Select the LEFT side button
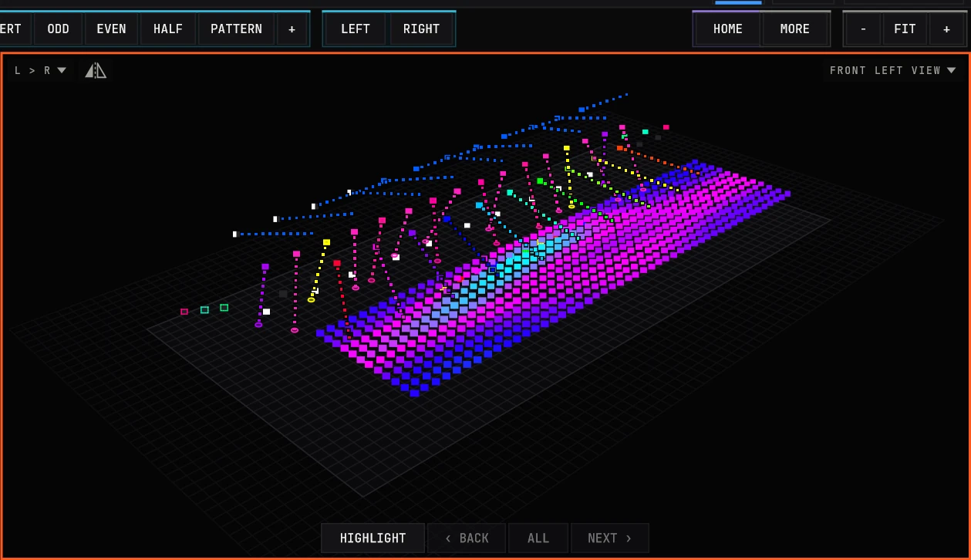The width and height of the screenshot is (971, 560). click(x=356, y=29)
